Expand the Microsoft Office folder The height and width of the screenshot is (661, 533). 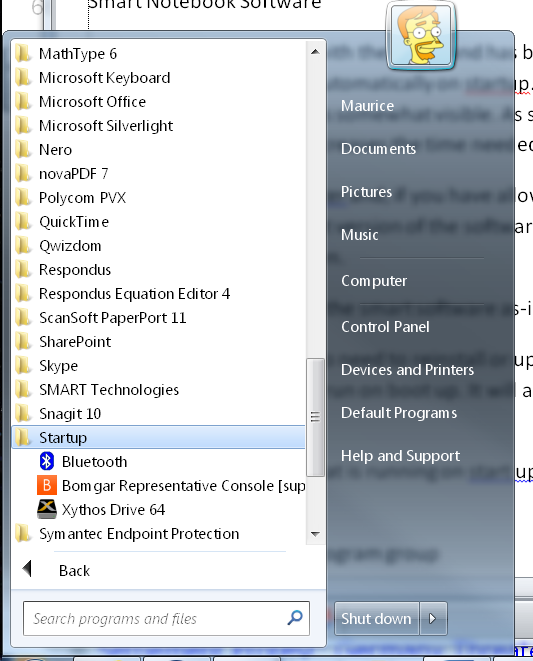(159, 102)
